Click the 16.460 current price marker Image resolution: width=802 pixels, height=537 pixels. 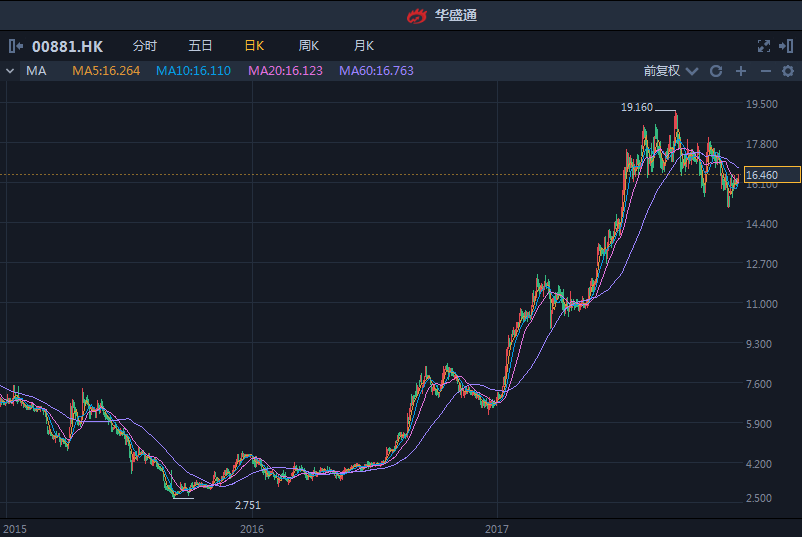click(771, 175)
